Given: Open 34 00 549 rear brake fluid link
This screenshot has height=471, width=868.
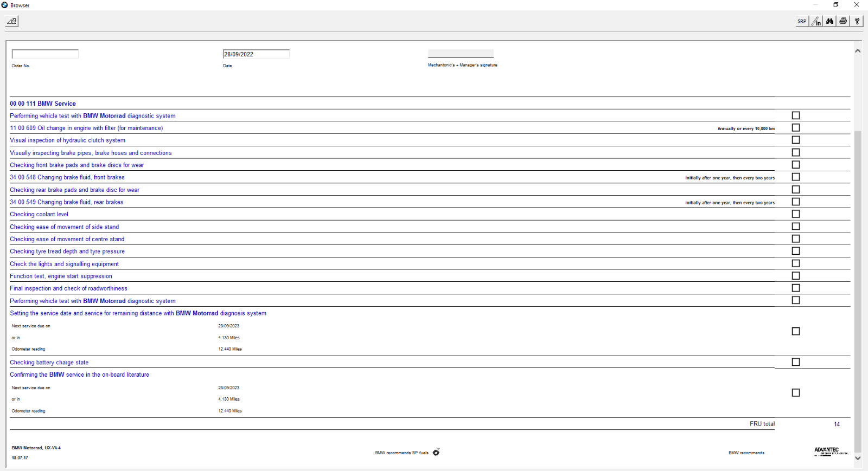Looking at the screenshot, I should click(x=67, y=202).
